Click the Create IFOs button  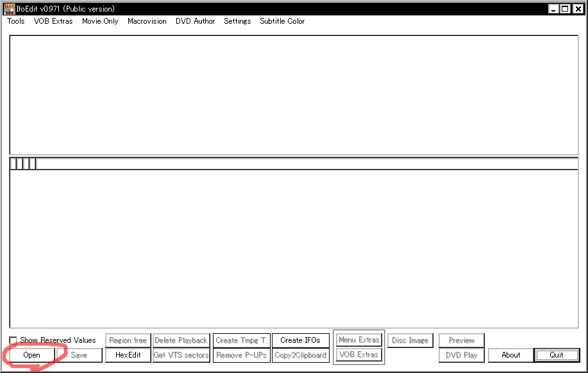[x=300, y=340]
